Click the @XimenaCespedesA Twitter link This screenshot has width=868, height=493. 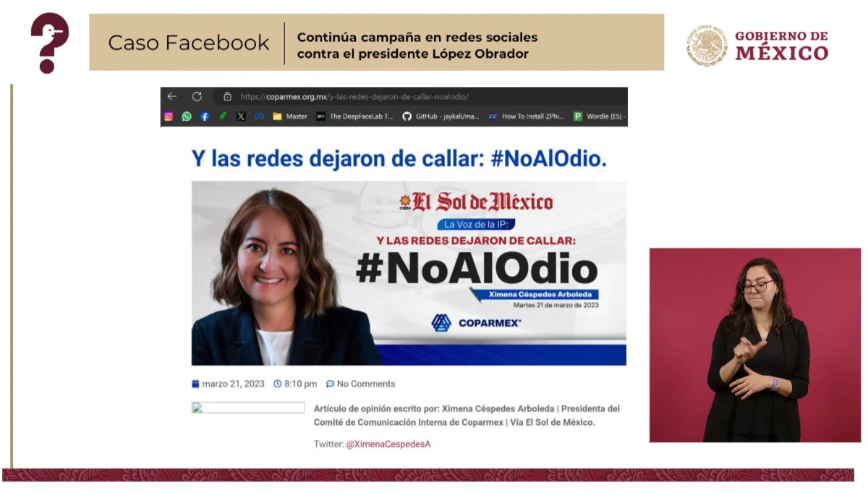click(388, 444)
